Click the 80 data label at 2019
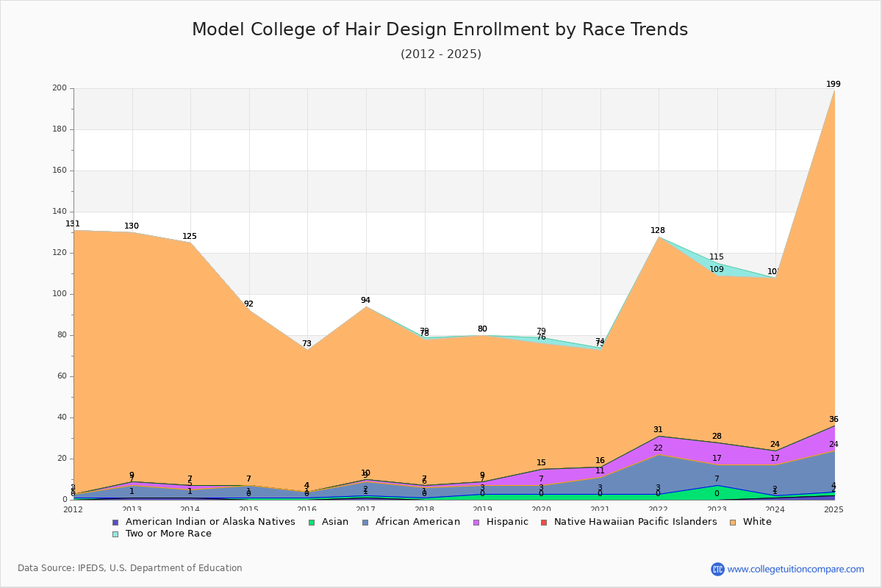 point(482,329)
